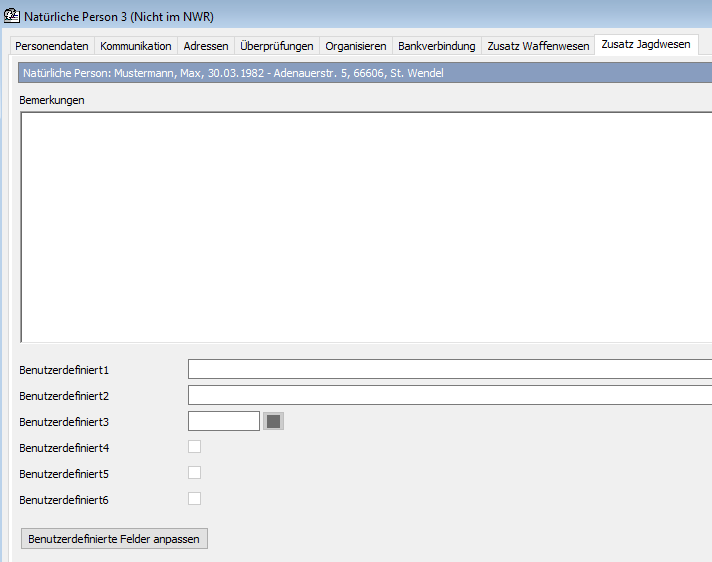Click the short Benutzerdefiniert3 input box
Screen dimensions: 712x562
tap(224, 421)
